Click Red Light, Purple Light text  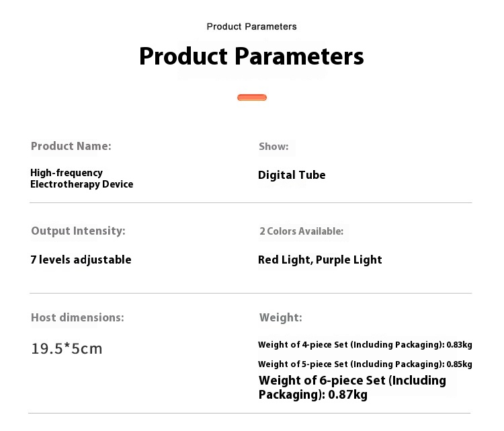[320, 260]
